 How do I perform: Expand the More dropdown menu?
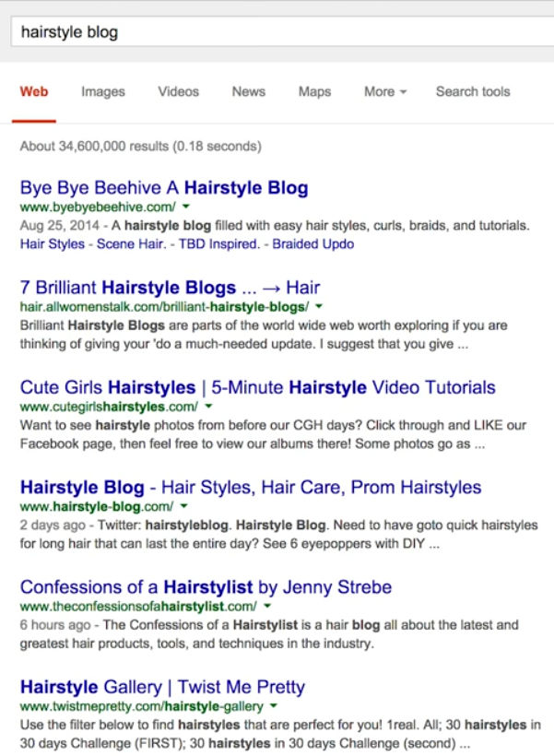[384, 91]
